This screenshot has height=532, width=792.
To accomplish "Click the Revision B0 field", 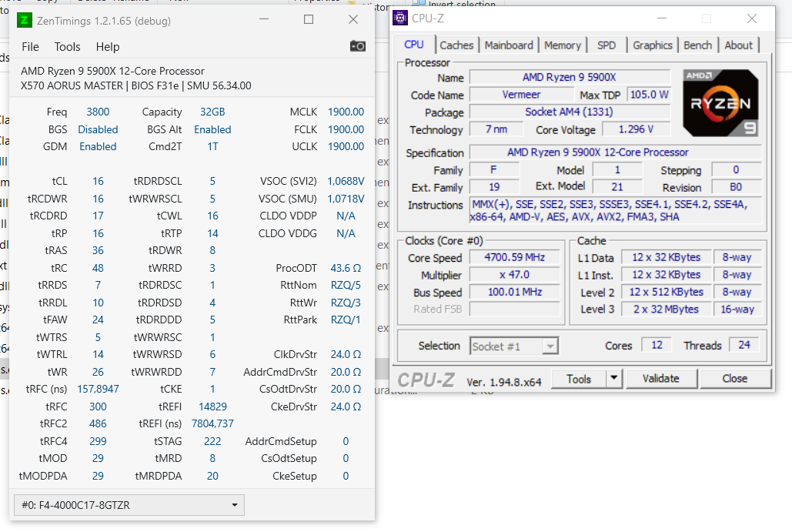I will [736, 187].
